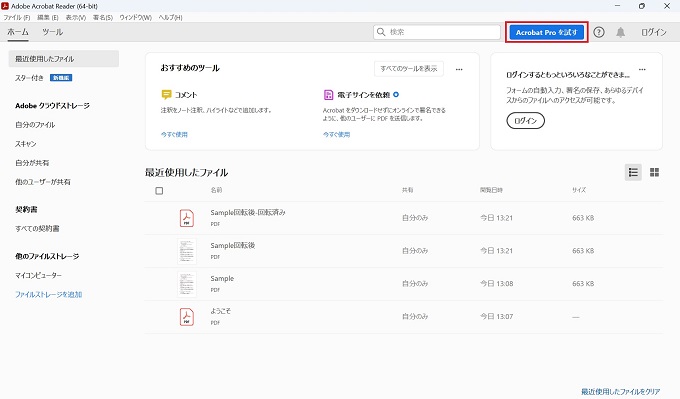Click ログイン in the top bar
680x399 pixels.
point(654,32)
